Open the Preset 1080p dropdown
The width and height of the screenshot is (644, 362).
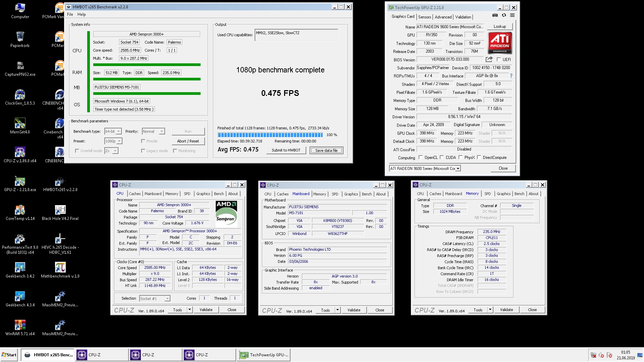pos(113,141)
